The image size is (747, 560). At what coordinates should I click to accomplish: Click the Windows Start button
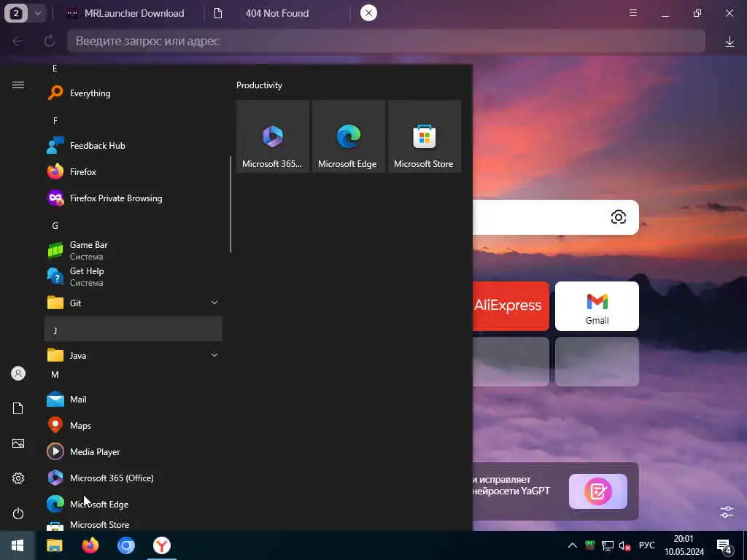(x=18, y=545)
